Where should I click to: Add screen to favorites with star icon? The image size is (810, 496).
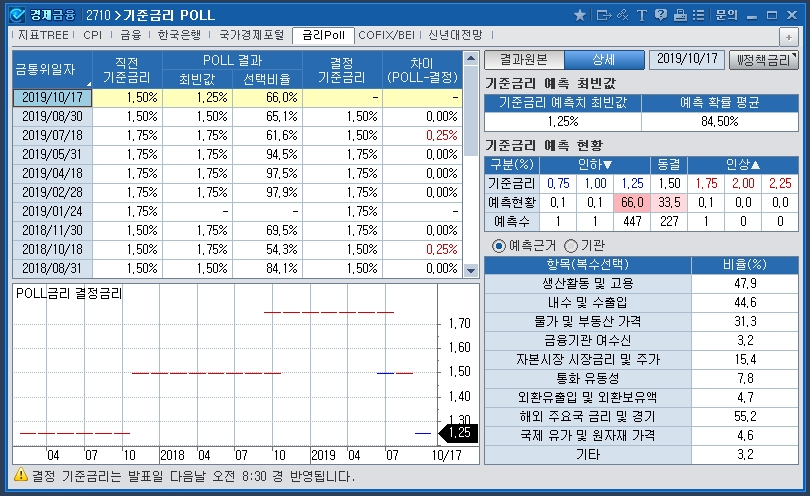point(580,16)
